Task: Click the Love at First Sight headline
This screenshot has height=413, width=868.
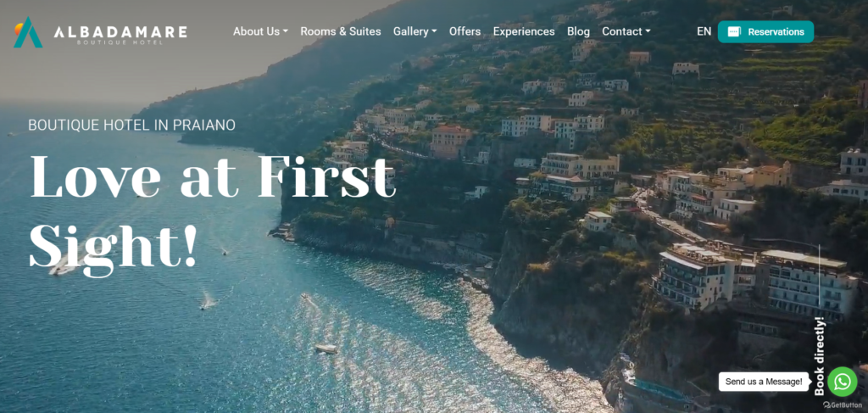Action: pyautogui.click(x=213, y=213)
